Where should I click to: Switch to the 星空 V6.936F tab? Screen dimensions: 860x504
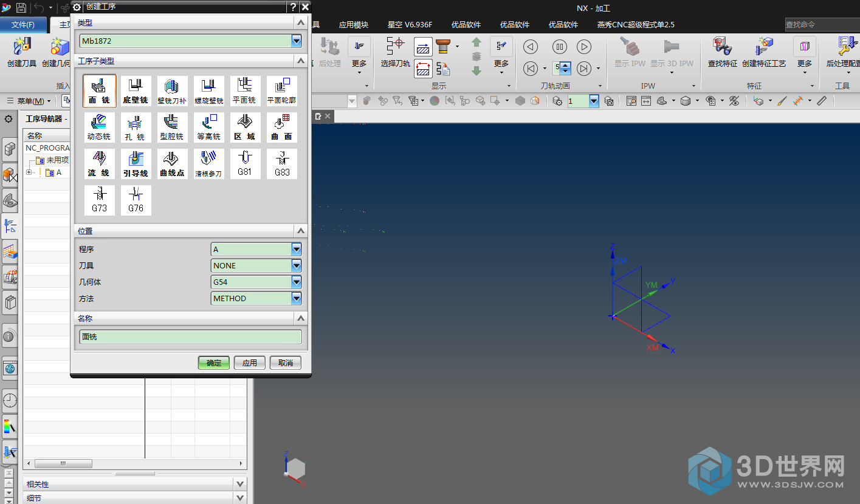pos(410,25)
